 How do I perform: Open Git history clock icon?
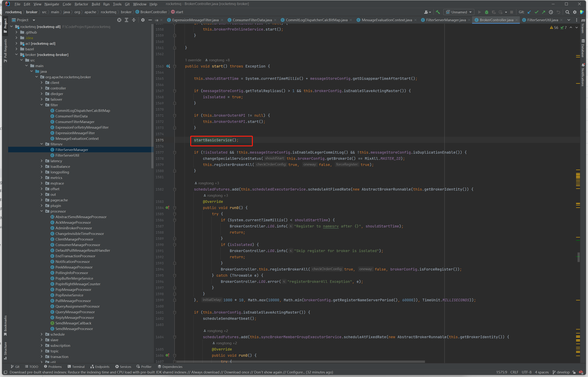551,12
